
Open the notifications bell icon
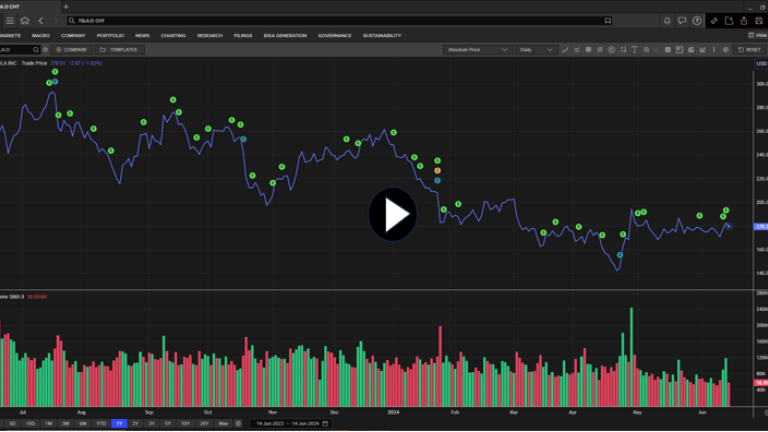(x=667, y=20)
